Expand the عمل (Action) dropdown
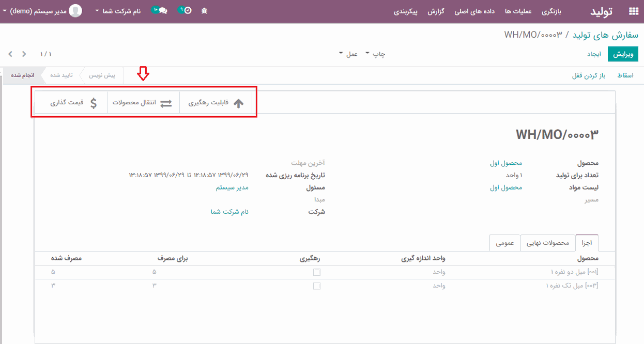Image resolution: width=644 pixels, height=344 pixels. (348, 54)
